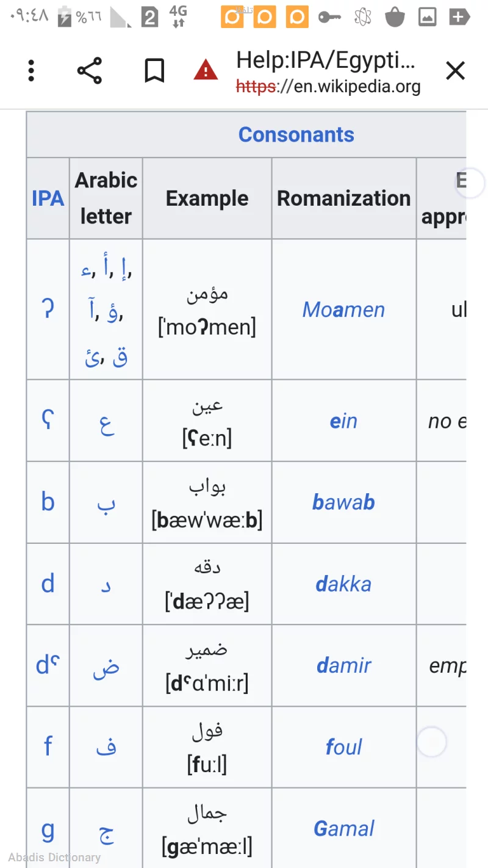Viewport: 488px width, 868px height.
Task: Open the Consonants table heading link
Action: (296, 134)
